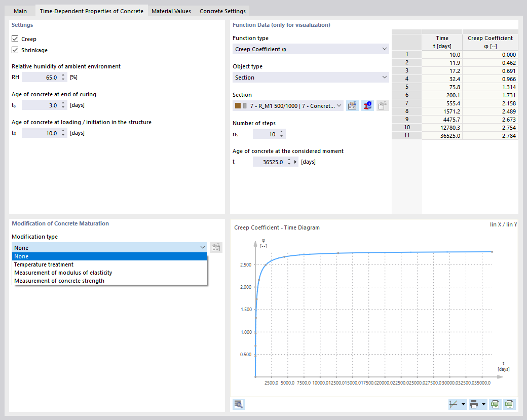Open the print options dropdown arrow
Screen dimensions: 527x420
click(x=483, y=404)
